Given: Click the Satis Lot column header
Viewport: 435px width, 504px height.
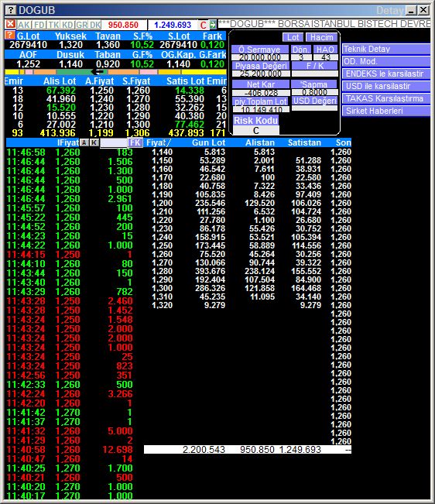Looking at the screenshot, I should click(185, 81).
